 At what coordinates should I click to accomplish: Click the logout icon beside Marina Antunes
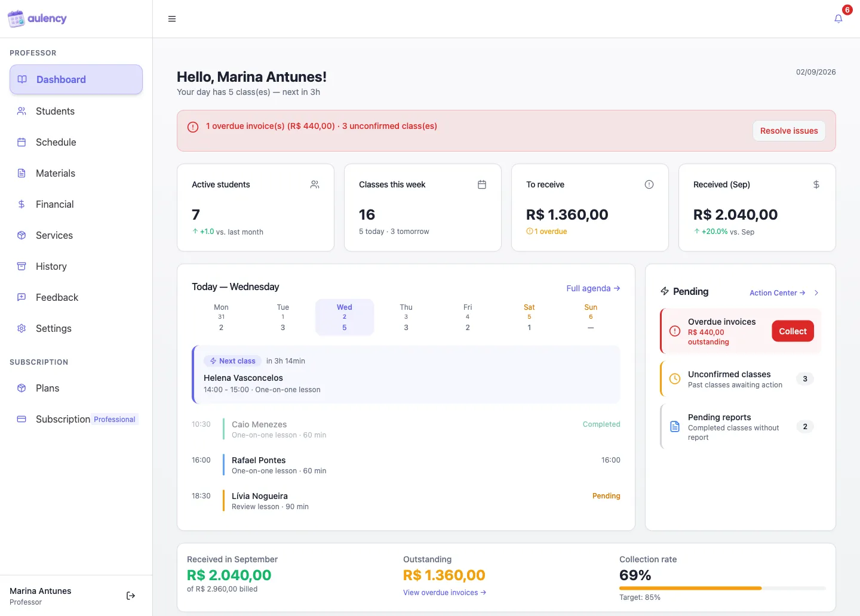point(131,596)
